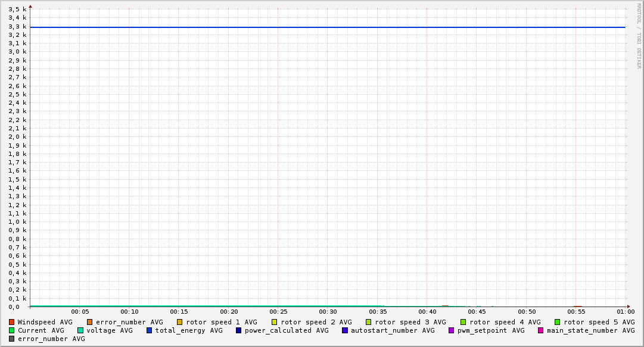Viewport: 644px width, 347px height.
Task: Click the purple pwm_setpoint AVG swatch
Action: 452,330
